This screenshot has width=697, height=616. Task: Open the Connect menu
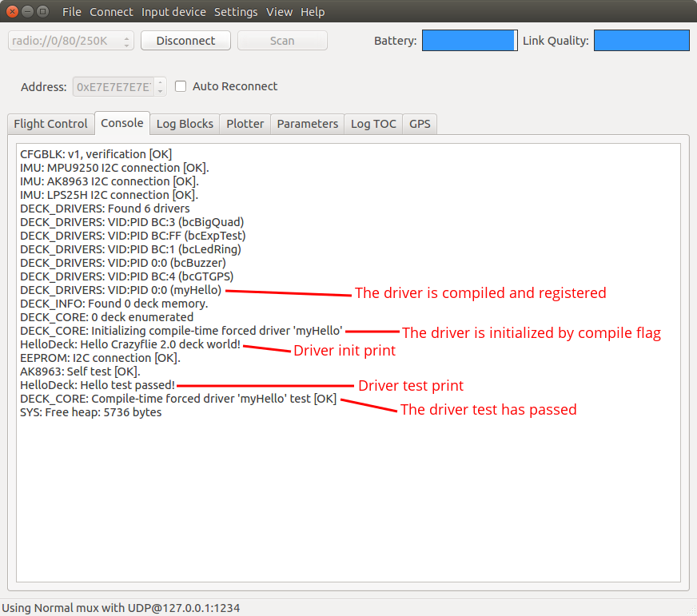point(111,12)
